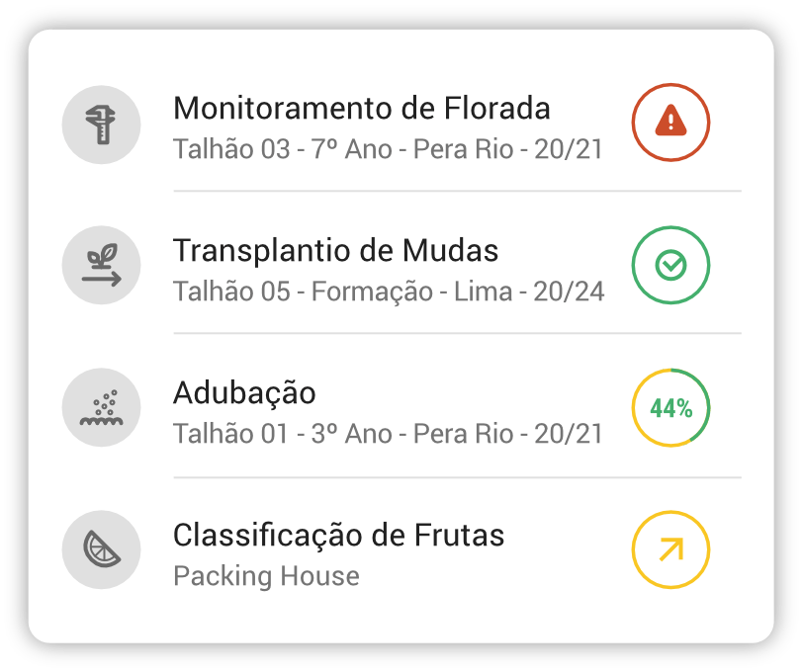This screenshot has width=803, height=672.
Task: Click the green checkmark completed icon
Action: [x=671, y=265]
